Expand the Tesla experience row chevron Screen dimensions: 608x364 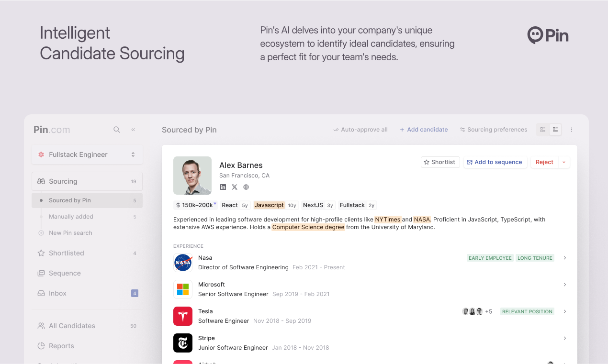coord(565,311)
